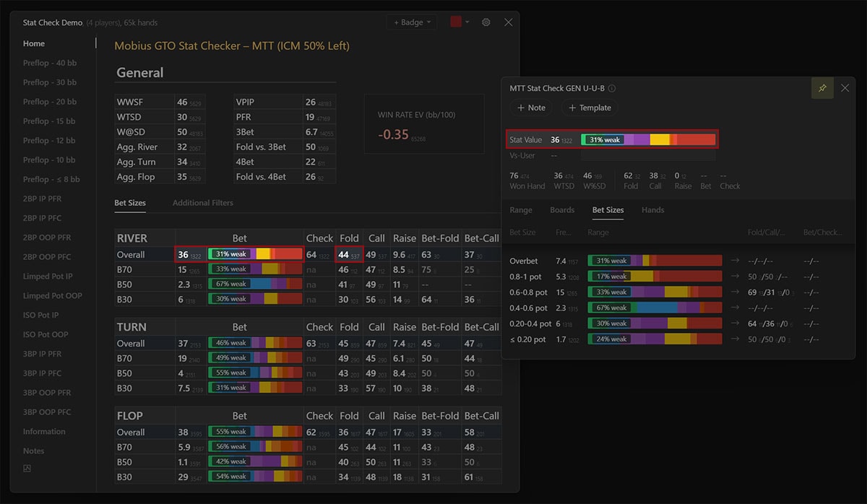Screen dimensions: 867x504
Task: Open ISO Pot IP section
Action: tap(41, 315)
